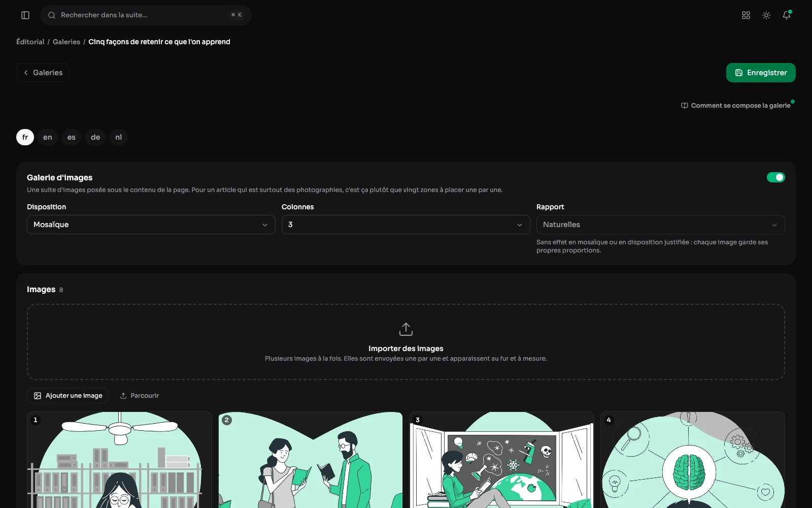Switch to the en language tab

tap(48, 137)
